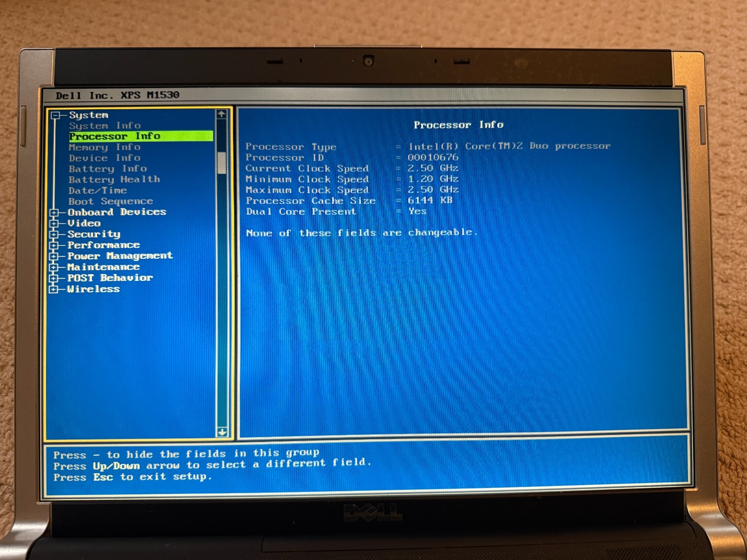This screenshot has height=560, width=747.
Task: Select the Wireless label
Action: coord(93,289)
